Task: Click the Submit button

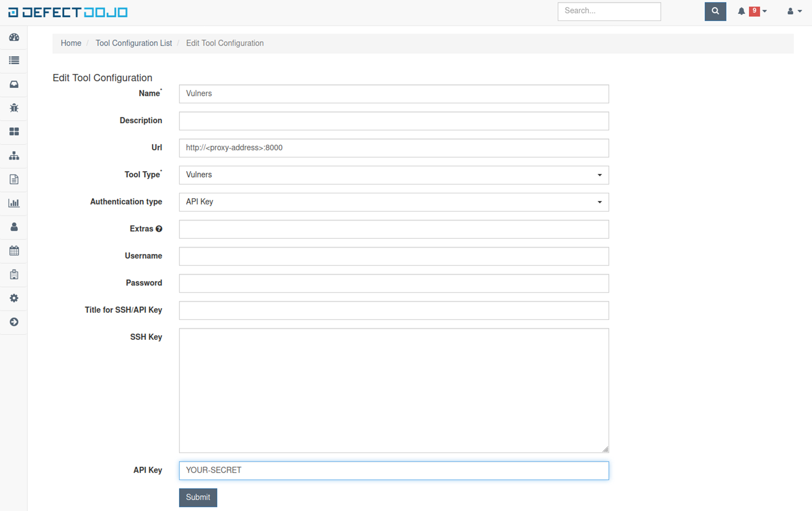Action: pos(198,497)
